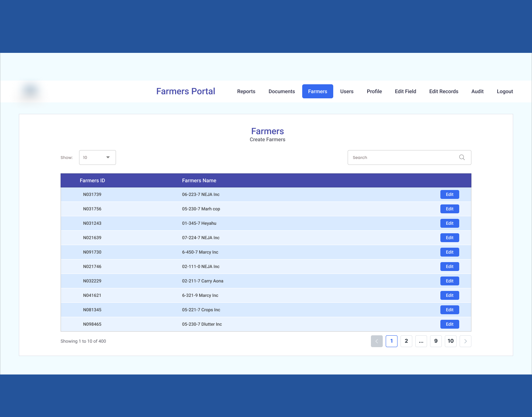Edit farmer N021639 row

tap(450, 238)
